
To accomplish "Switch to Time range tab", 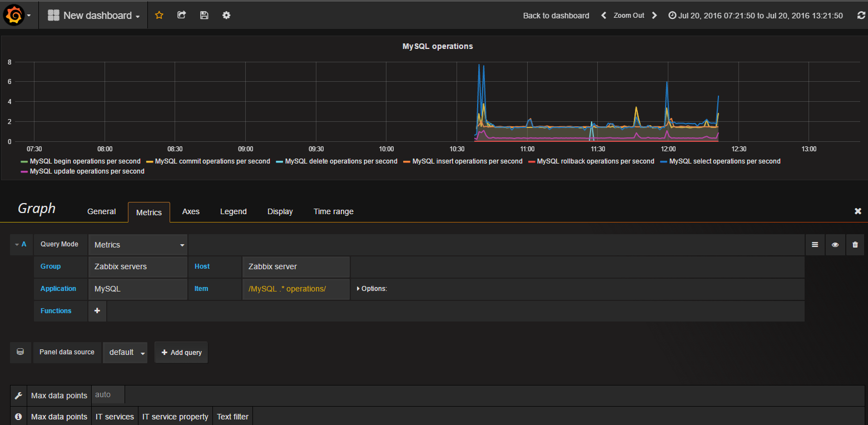I will pos(334,211).
